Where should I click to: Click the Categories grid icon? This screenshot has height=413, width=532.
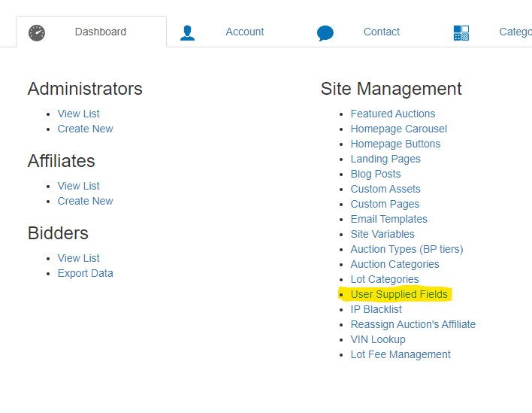pos(461,32)
